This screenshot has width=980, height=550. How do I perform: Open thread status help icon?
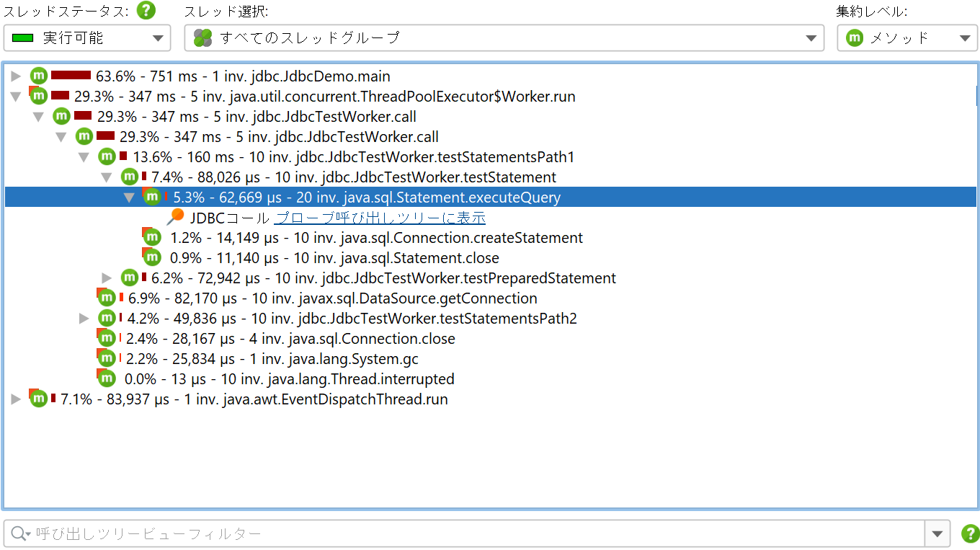[x=146, y=11]
